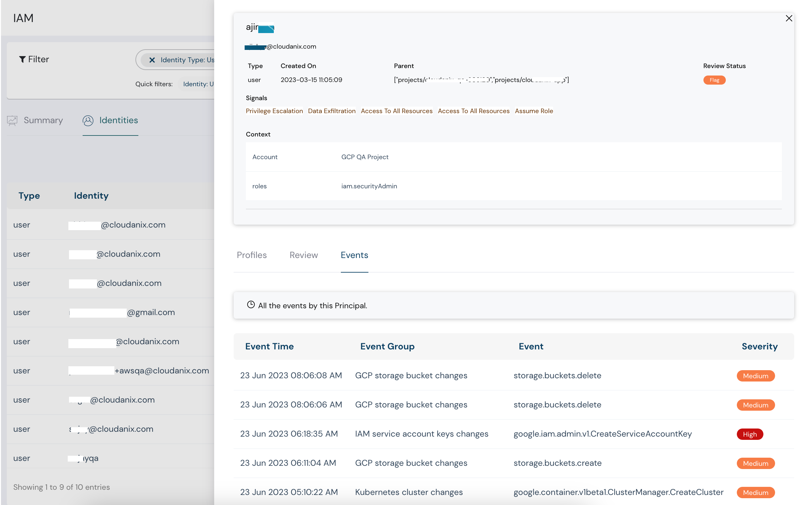Click the Filter funnel icon
The image size is (812, 505).
tap(23, 59)
